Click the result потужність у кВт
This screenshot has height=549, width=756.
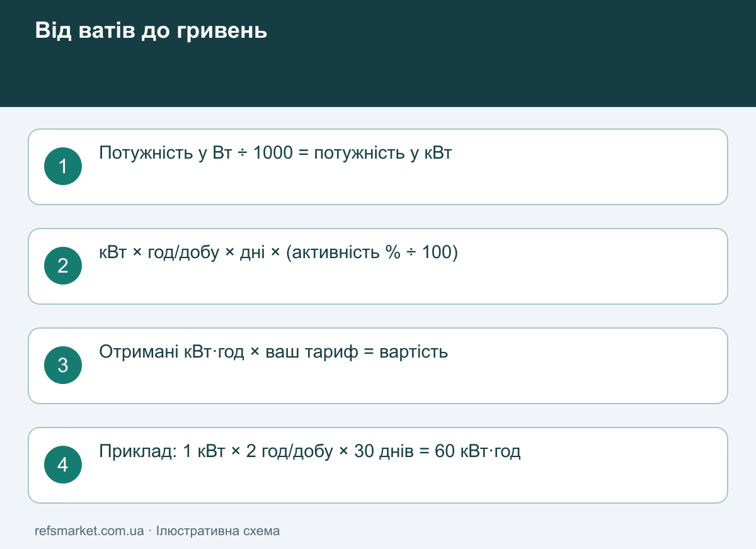[383, 153]
